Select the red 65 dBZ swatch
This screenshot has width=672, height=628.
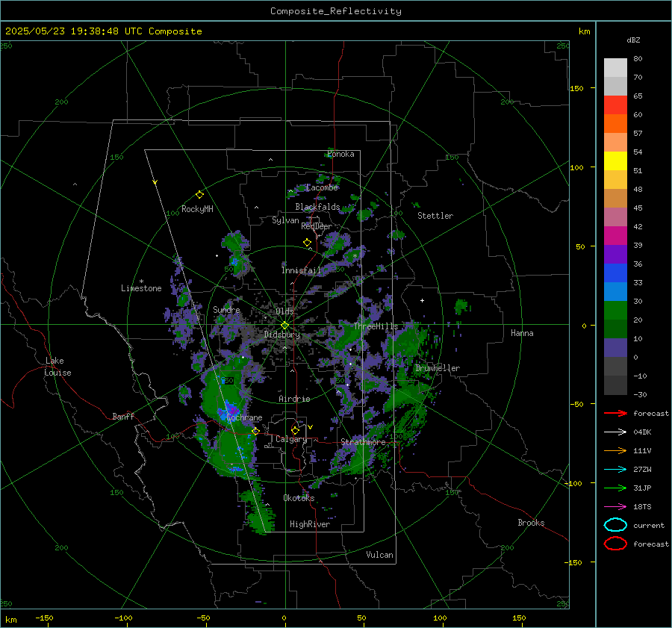[615, 105]
